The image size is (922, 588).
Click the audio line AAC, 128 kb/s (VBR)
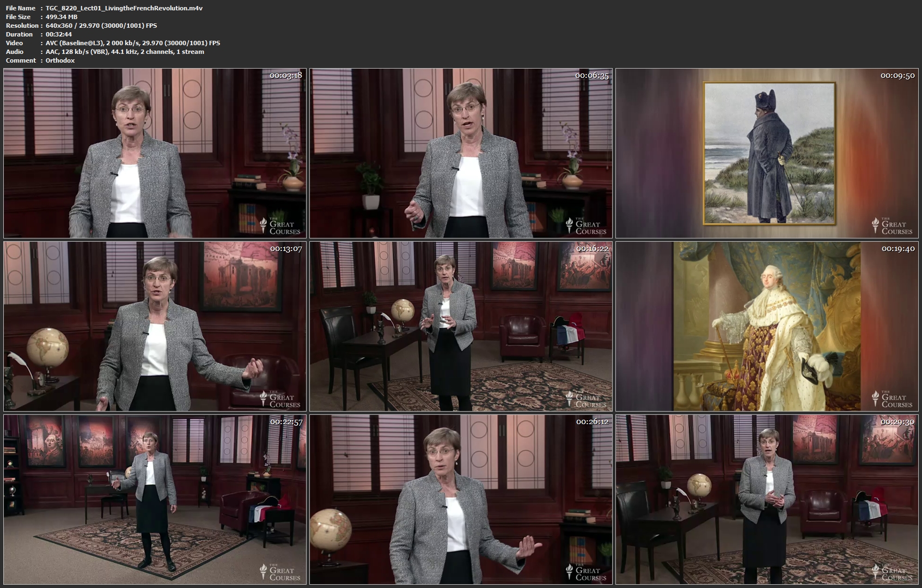[125, 52]
